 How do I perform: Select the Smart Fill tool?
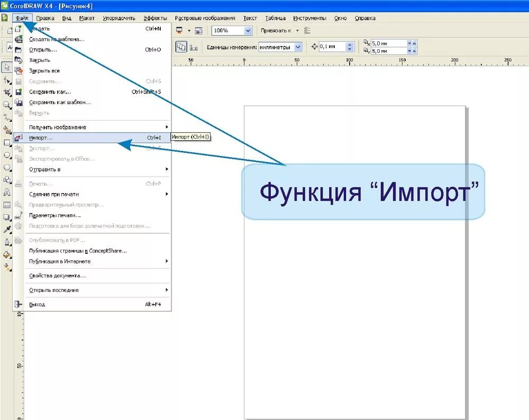pos(7,130)
